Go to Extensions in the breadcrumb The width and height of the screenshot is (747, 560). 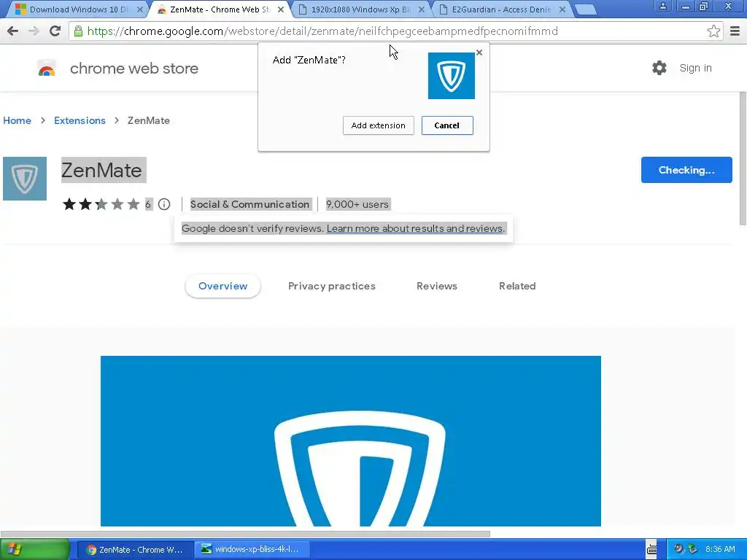[x=80, y=120]
